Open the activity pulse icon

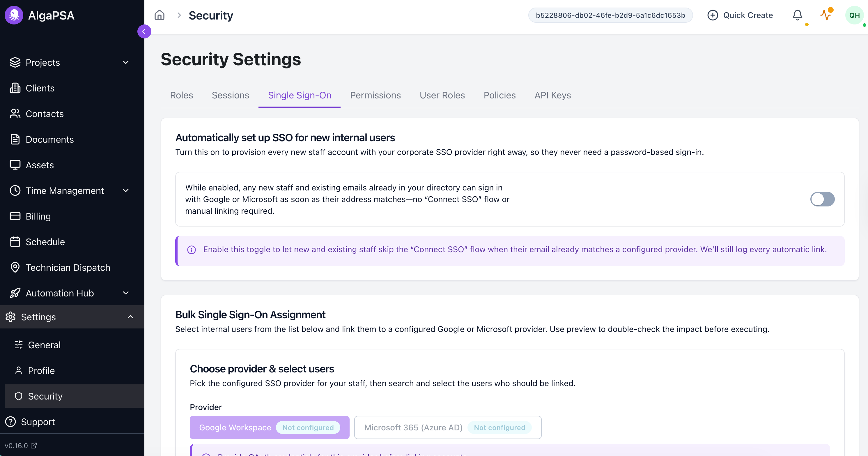[x=826, y=15]
